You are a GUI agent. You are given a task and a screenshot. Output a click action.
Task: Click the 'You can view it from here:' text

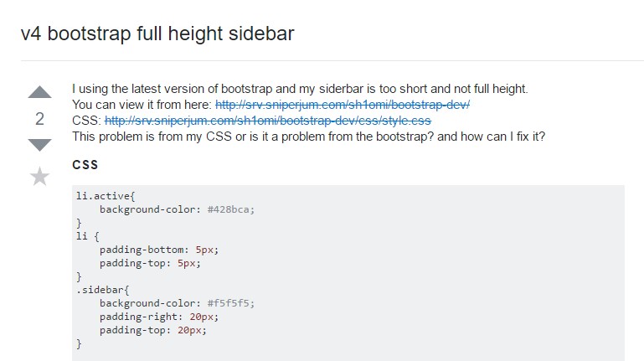[142, 105]
